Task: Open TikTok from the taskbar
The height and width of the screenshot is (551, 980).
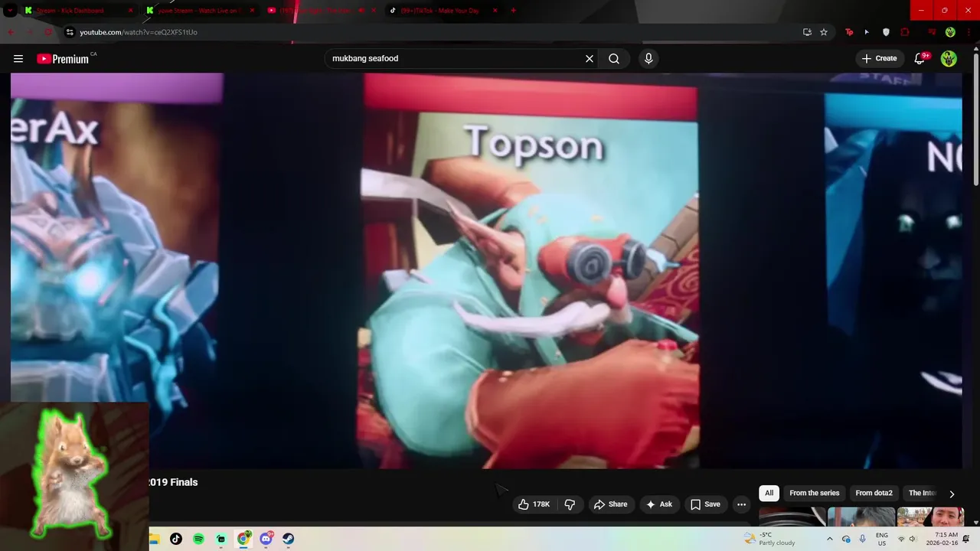Action: (x=176, y=539)
